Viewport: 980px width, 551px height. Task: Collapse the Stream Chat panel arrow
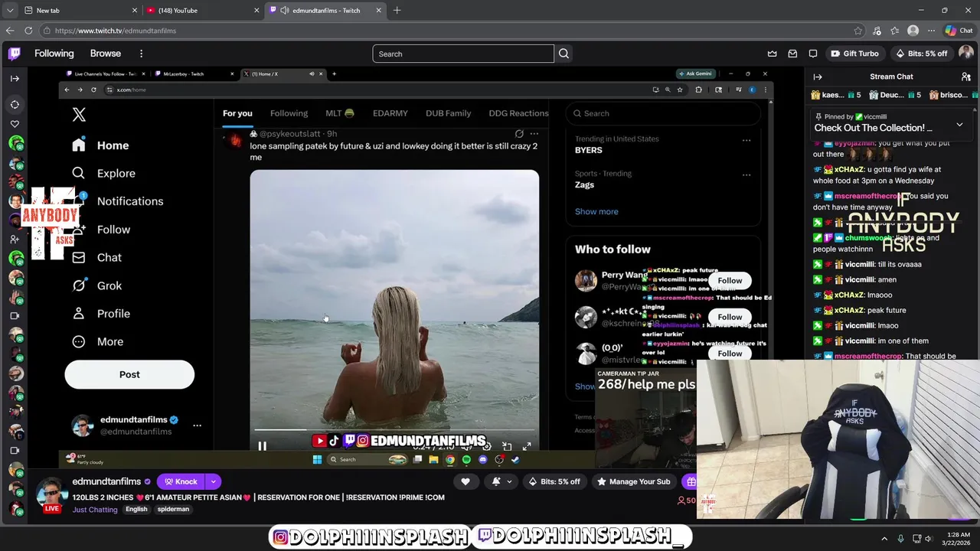click(817, 77)
